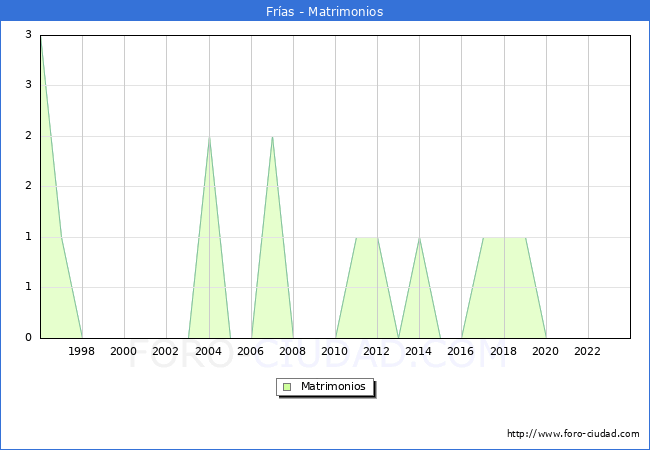Select the 2016 x-axis label

pyautogui.click(x=461, y=351)
